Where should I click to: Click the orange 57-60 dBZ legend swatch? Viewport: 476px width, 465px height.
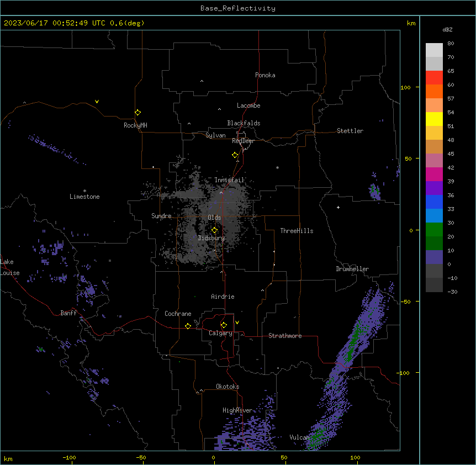click(x=434, y=91)
